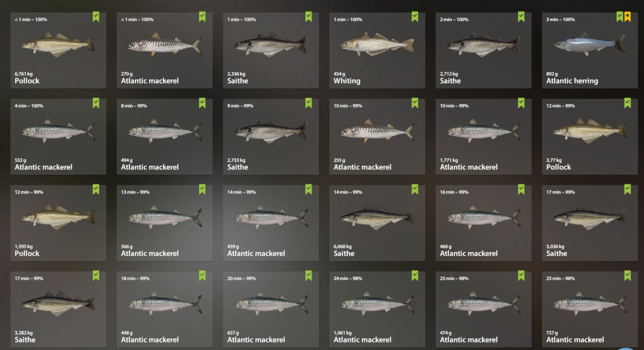Open the 6,761 kg Pollock catch card
The height and width of the screenshot is (350, 644).
58,51
